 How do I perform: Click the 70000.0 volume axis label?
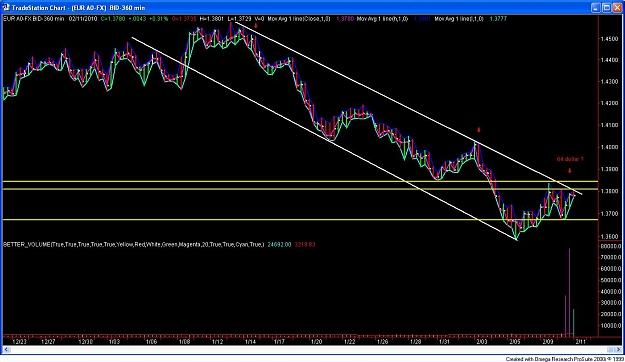[610, 258]
